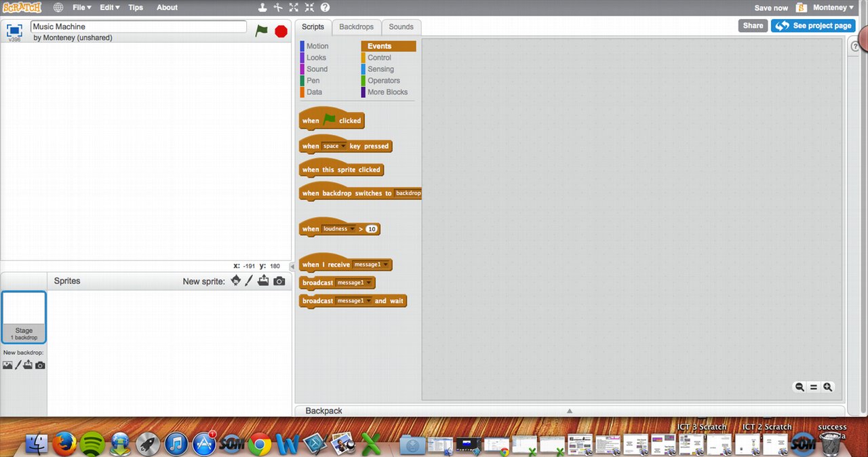The height and width of the screenshot is (457, 868).
Task: Click the Share button
Action: pos(753,25)
